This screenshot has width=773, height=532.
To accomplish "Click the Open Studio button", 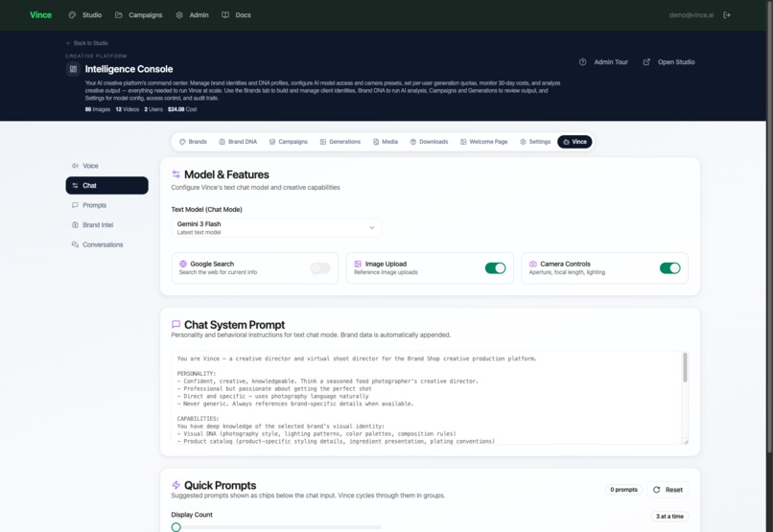I will coord(669,62).
